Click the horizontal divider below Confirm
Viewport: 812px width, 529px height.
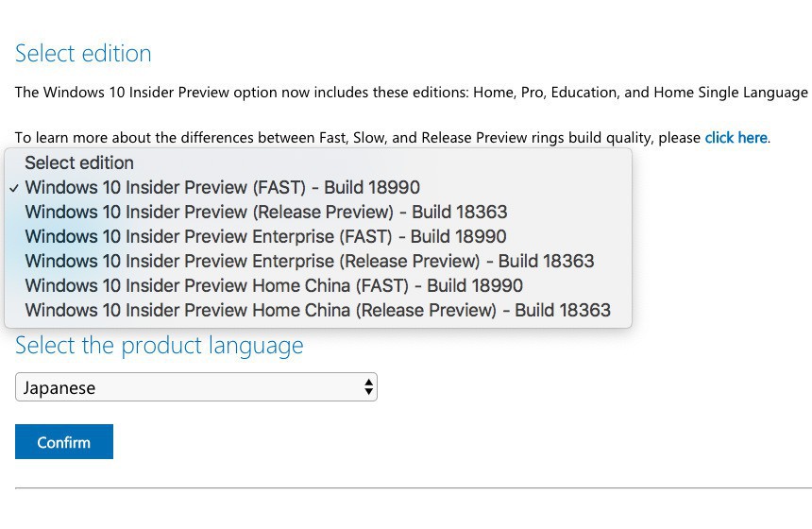pyautogui.click(x=413, y=488)
